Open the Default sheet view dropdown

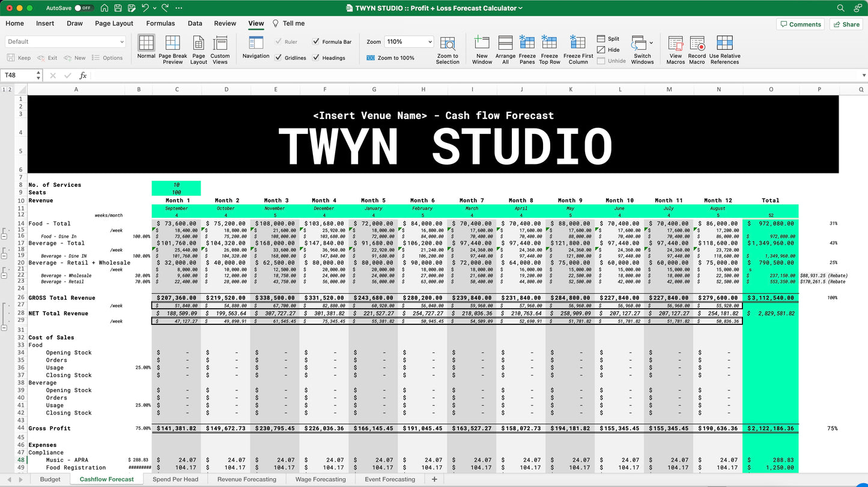(x=65, y=41)
